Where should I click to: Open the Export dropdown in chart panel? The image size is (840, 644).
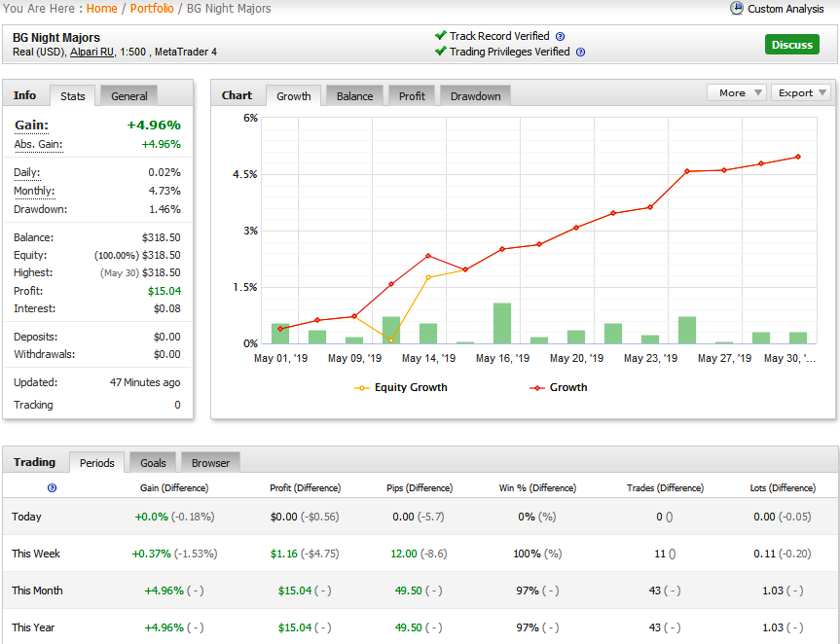(x=801, y=92)
